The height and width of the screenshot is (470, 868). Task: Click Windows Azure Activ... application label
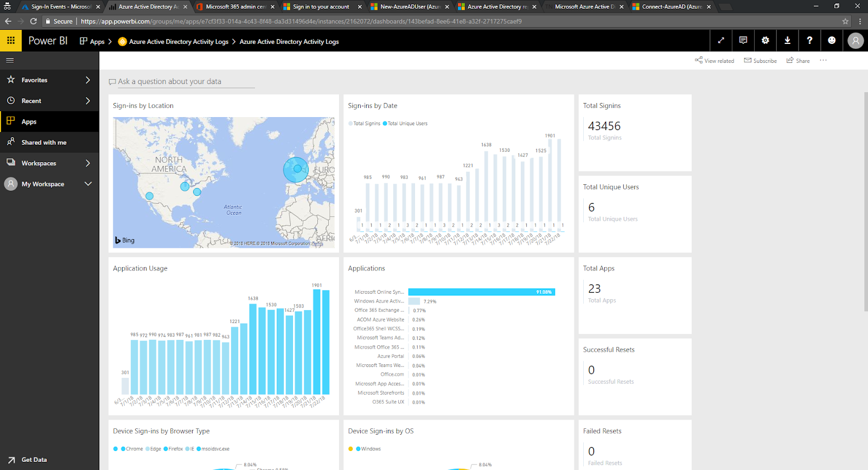pyautogui.click(x=379, y=301)
